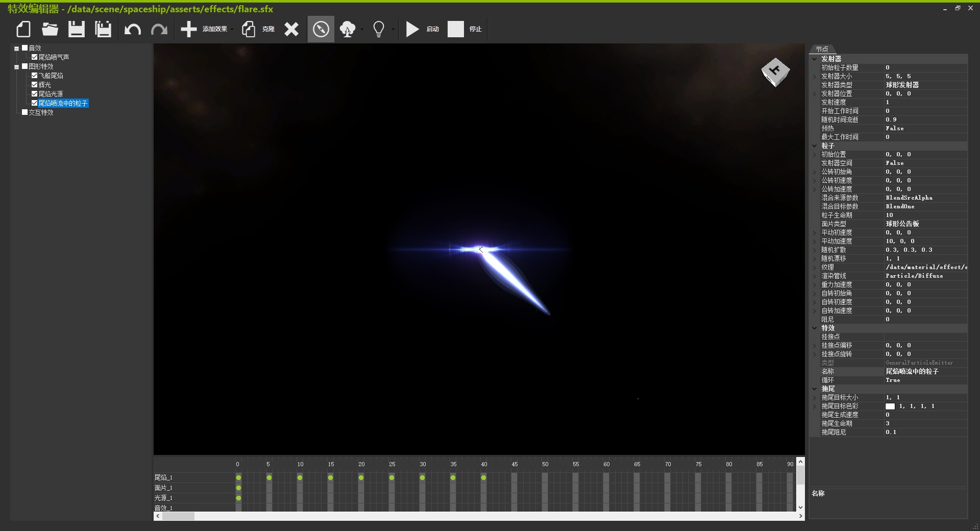
Task: Collapse the 图形特效 tree node
Action: pos(16,67)
